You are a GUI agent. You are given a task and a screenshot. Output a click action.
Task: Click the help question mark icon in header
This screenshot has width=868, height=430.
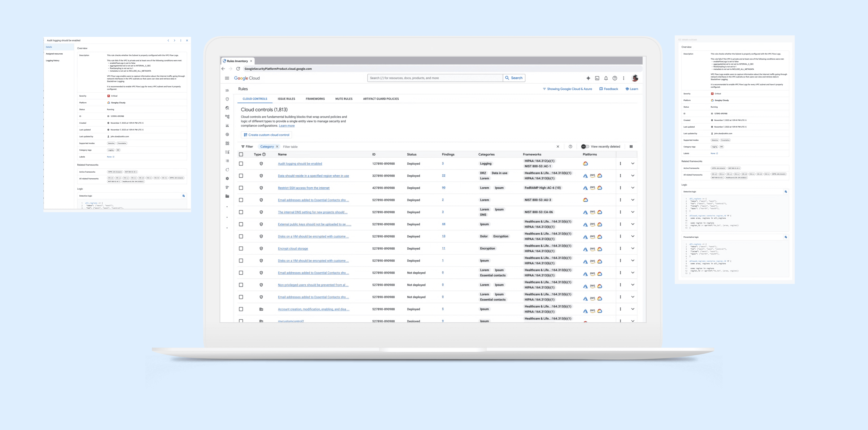coord(615,78)
